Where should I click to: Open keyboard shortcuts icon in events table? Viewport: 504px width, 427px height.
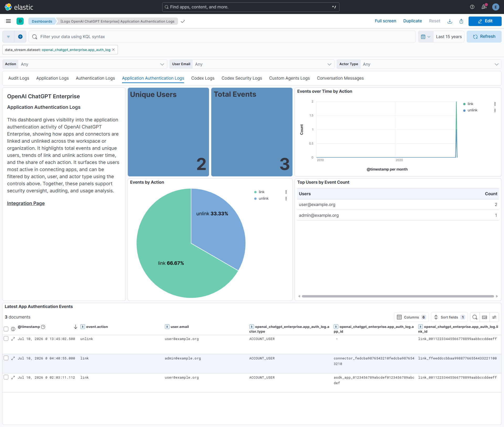pos(485,317)
